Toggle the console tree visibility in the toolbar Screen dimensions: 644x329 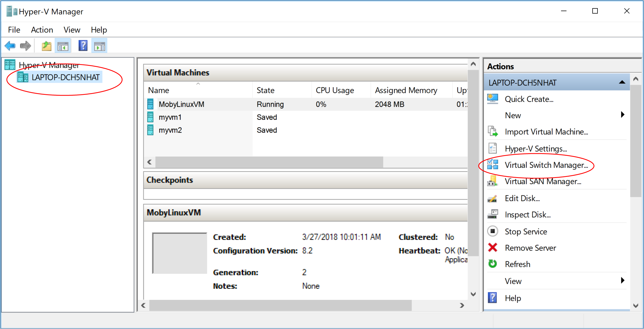[63, 45]
